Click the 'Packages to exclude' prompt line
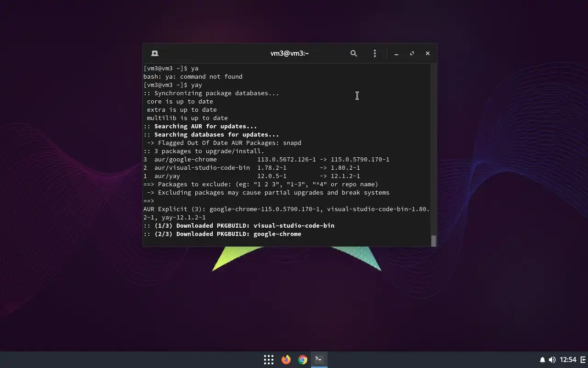The height and width of the screenshot is (368, 588). click(x=261, y=184)
